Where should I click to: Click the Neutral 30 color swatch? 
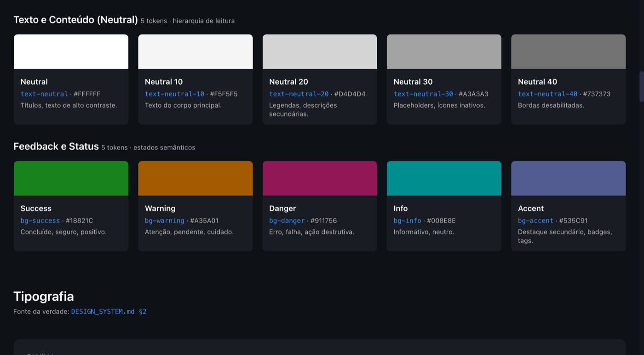444,52
